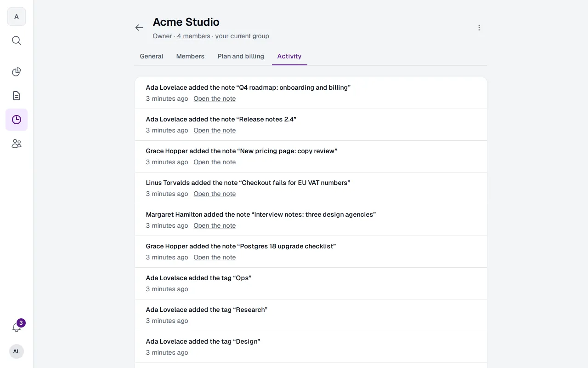Open the three-dot more options menu

point(479,28)
